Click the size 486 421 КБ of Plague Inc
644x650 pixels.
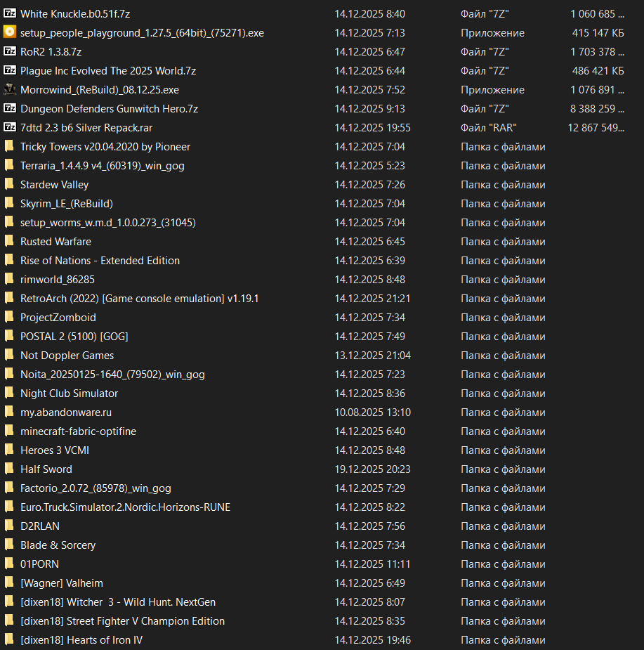(x=598, y=71)
